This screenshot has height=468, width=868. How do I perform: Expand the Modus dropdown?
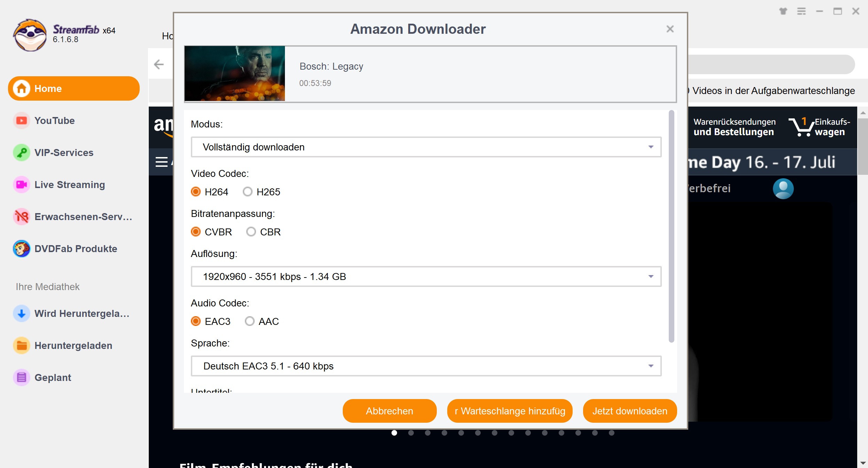[426, 147]
